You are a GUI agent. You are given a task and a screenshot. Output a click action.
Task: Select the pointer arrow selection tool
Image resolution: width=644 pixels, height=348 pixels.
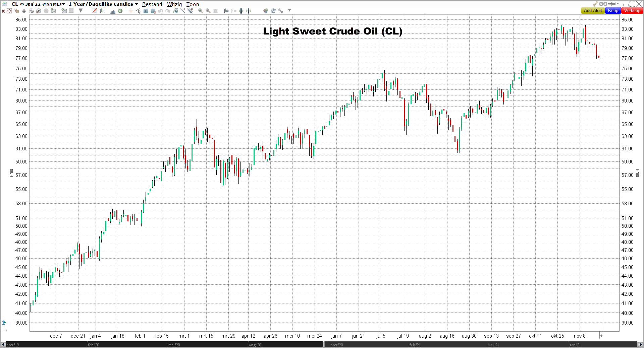point(138,11)
